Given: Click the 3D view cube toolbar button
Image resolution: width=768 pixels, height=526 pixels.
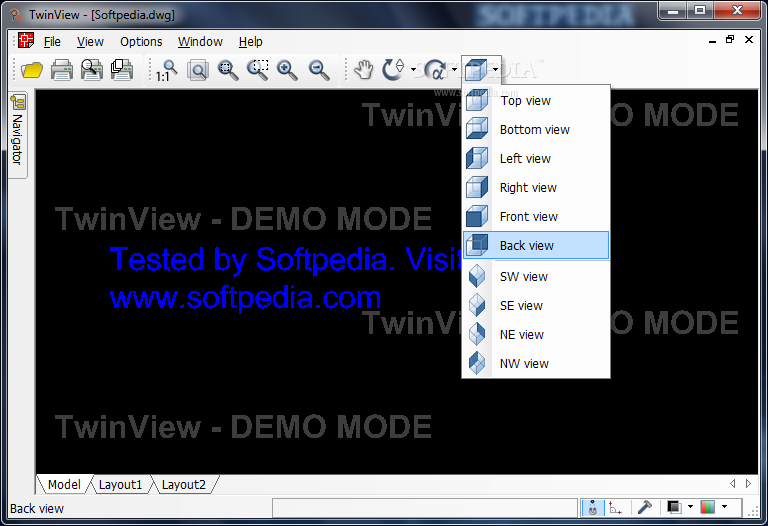Looking at the screenshot, I should [476, 70].
